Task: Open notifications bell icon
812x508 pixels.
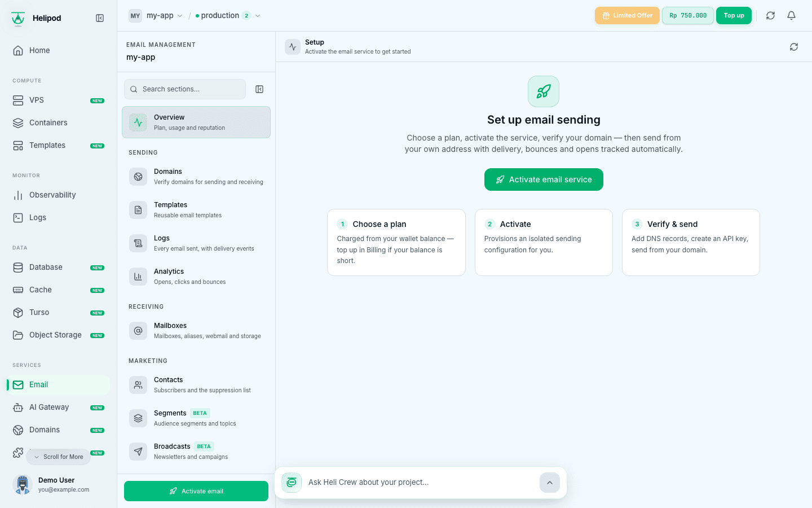Action: [x=792, y=16]
